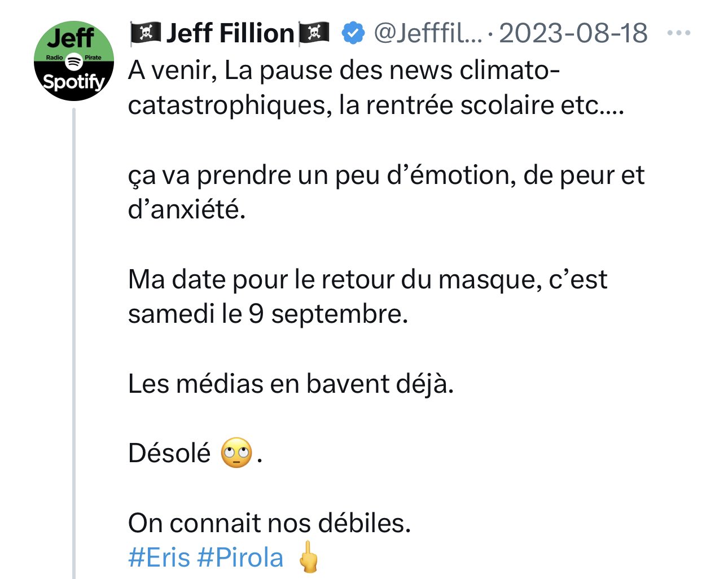This screenshot has width=728, height=579.
Task: Click the line 'Les médias en bavent déjà.'
Action: point(291,384)
